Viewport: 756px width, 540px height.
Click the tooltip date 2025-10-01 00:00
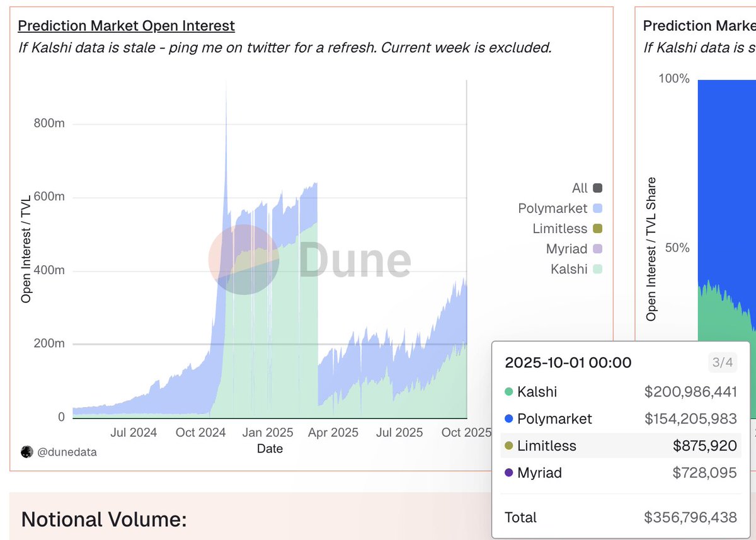pos(568,362)
